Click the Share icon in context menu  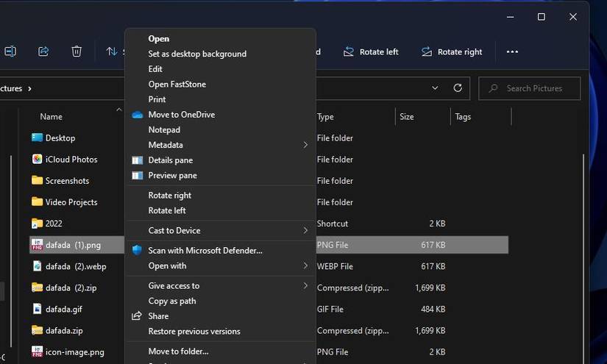pyautogui.click(x=137, y=316)
